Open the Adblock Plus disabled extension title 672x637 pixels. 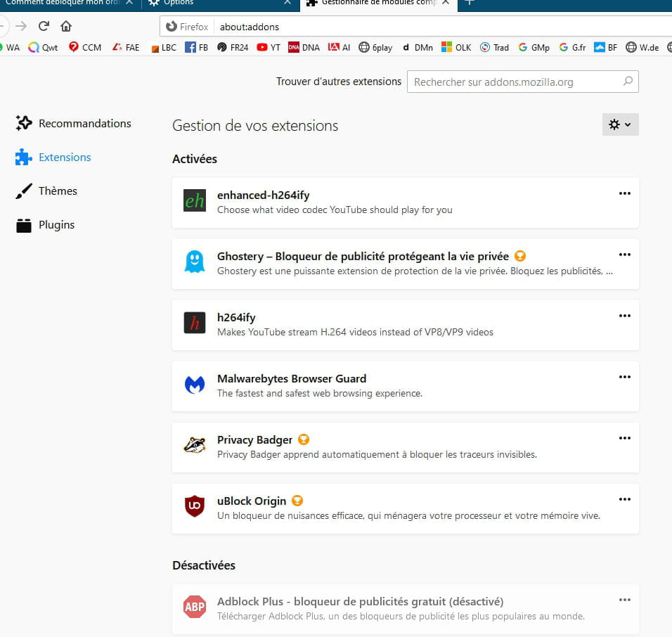click(360, 601)
